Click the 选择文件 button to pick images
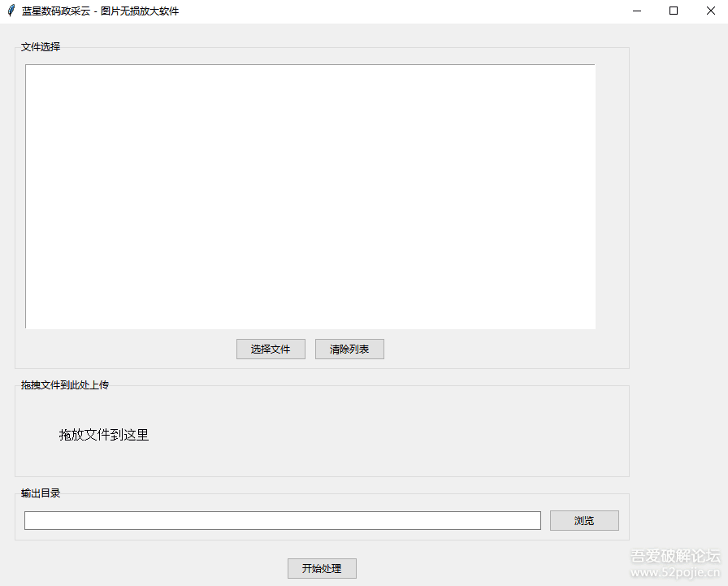This screenshot has width=728, height=586. 271,349
